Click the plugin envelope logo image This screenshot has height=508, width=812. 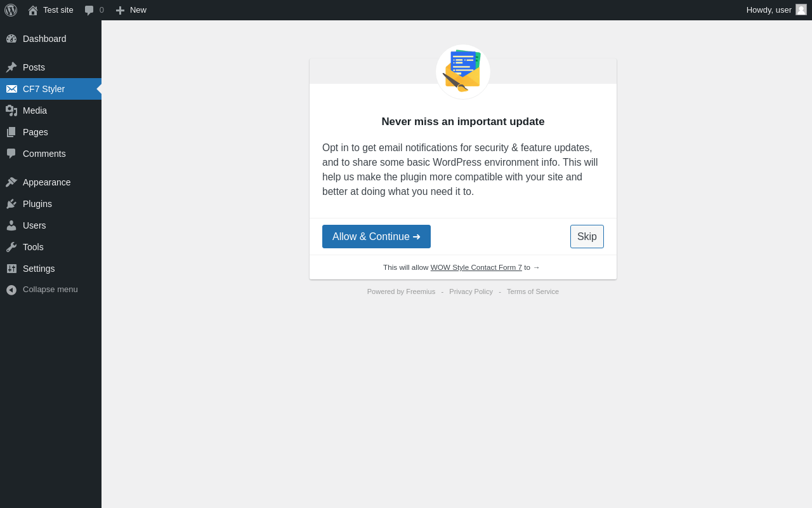(x=463, y=72)
